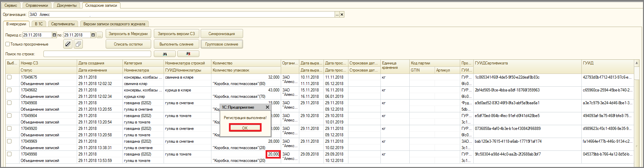Select курица в кляре nomenclature cell
The width and height of the screenshot is (644, 168).
[x=188, y=90]
